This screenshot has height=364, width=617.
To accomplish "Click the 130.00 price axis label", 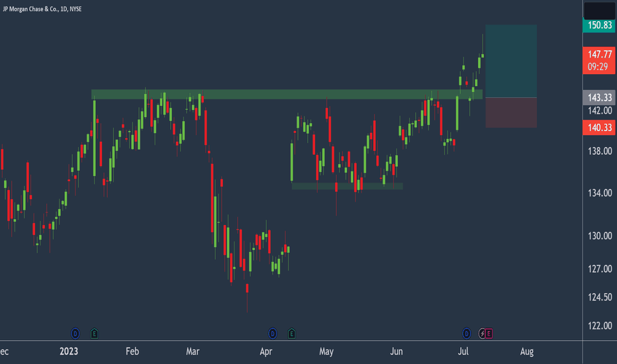I will [x=600, y=236].
